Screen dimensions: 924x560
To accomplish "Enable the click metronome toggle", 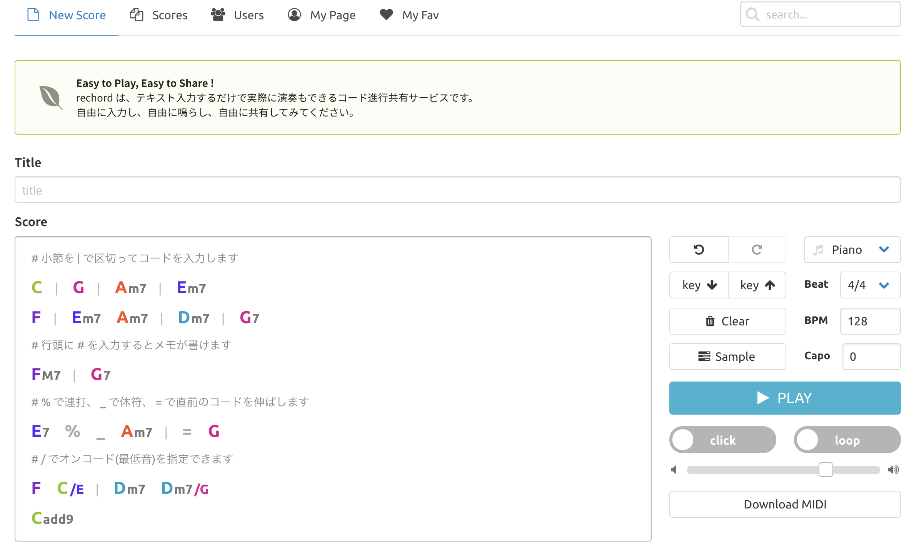I will [x=722, y=440].
